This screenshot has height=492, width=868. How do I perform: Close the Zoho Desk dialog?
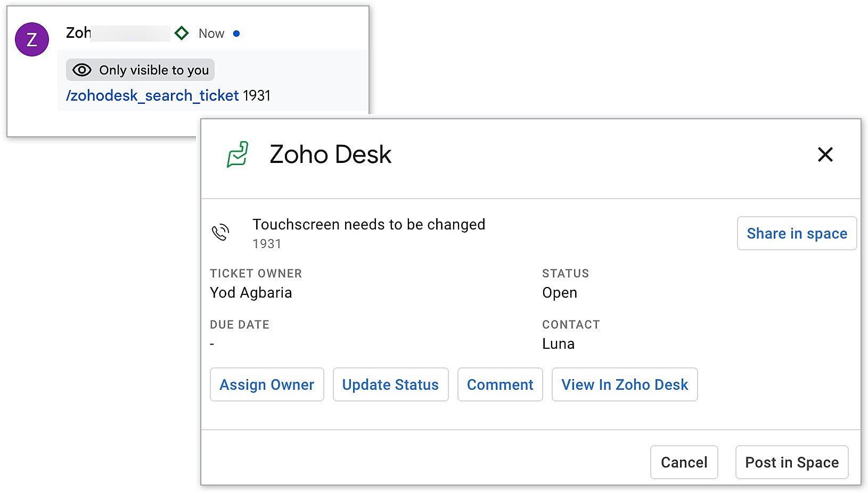(825, 154)
